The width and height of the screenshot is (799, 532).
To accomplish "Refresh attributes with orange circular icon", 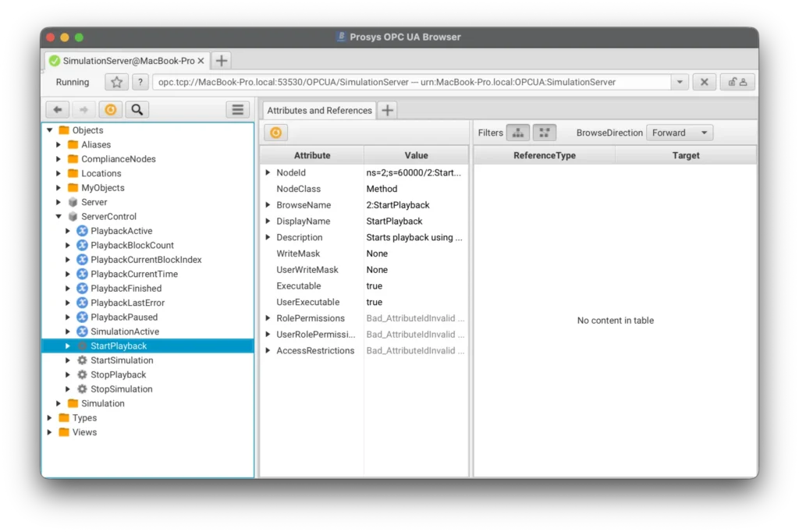I will pyautogui.click(x=275, y=133).
